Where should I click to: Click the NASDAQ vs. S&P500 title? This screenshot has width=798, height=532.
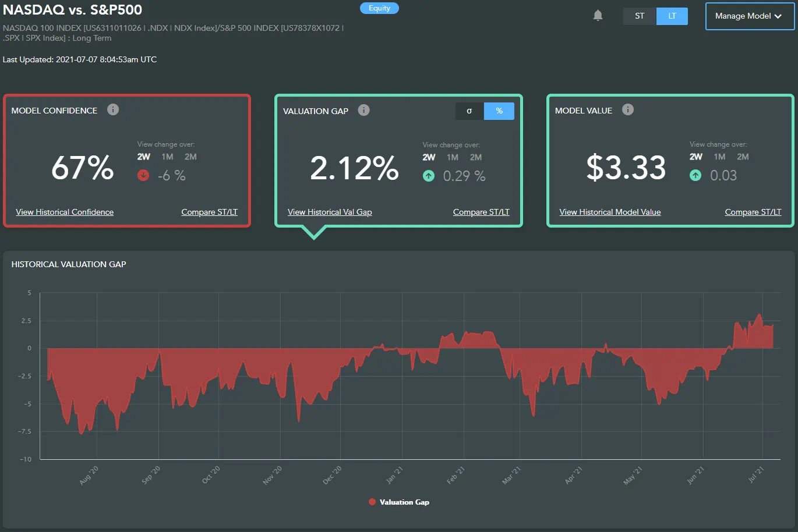click(x=72, y=10)
